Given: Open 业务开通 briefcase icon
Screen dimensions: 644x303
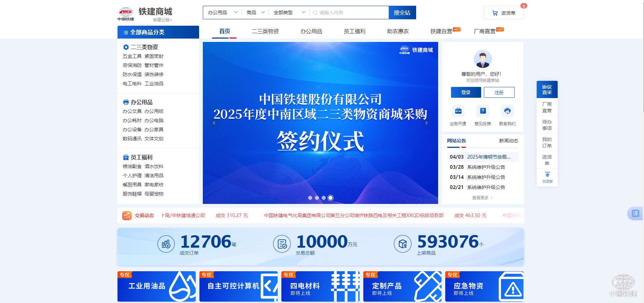Looking at the screenshot, I should point(458,111).
